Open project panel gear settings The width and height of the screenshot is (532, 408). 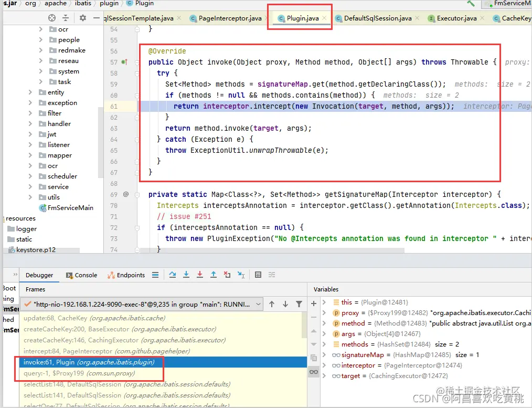[82, 18]
